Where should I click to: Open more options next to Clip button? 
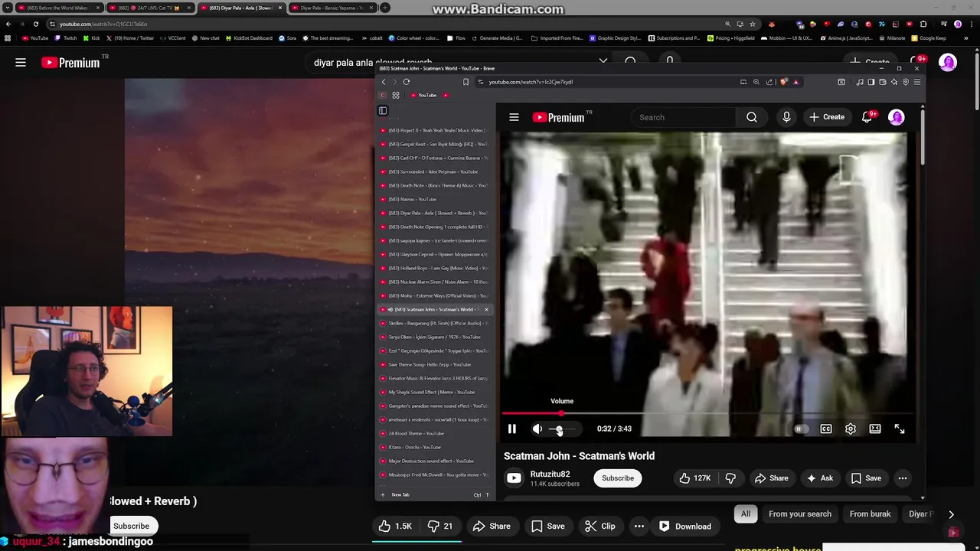[x=639, y=527]
